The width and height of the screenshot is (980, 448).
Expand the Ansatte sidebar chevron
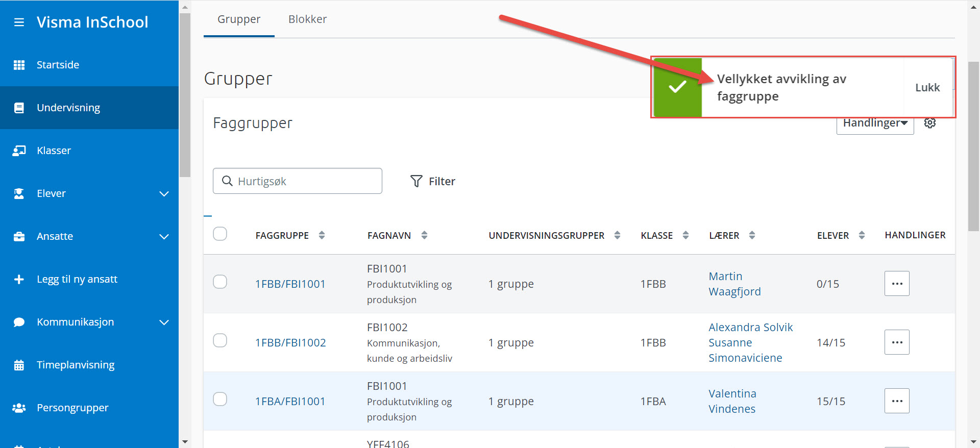tap(164, 237)
